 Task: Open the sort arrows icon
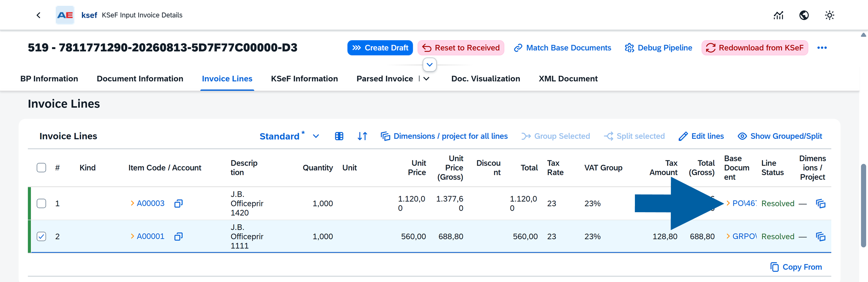click(362, 136)
